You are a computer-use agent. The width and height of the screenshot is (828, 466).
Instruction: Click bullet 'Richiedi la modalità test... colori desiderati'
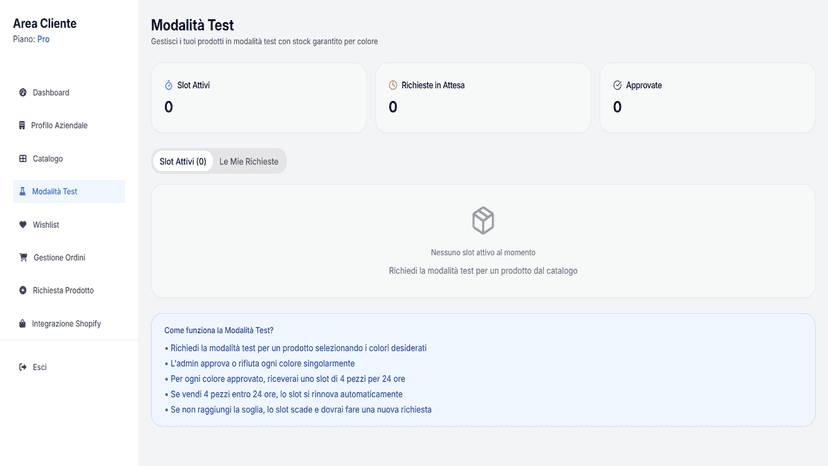[x=296, y=348]
